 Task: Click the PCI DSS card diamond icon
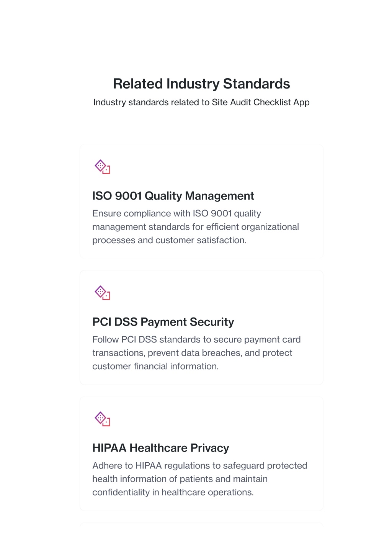103,293
